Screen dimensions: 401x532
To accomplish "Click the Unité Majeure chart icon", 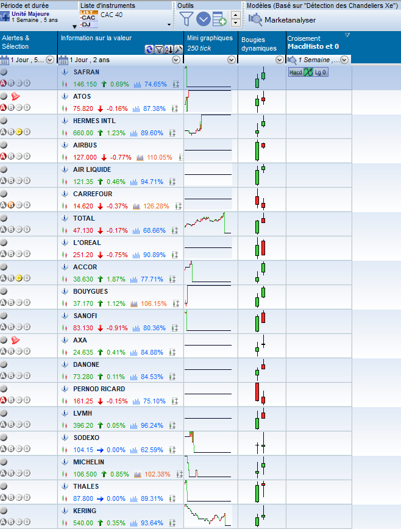I will (5, 16).
